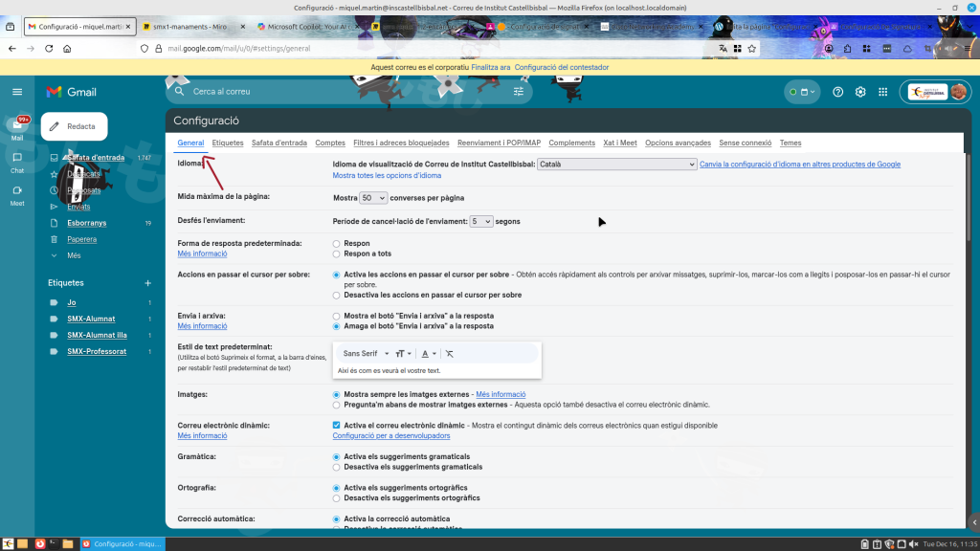Click the remove formatting icon
The width and height of the screenshot is (980, 551).
pos(449,354)
